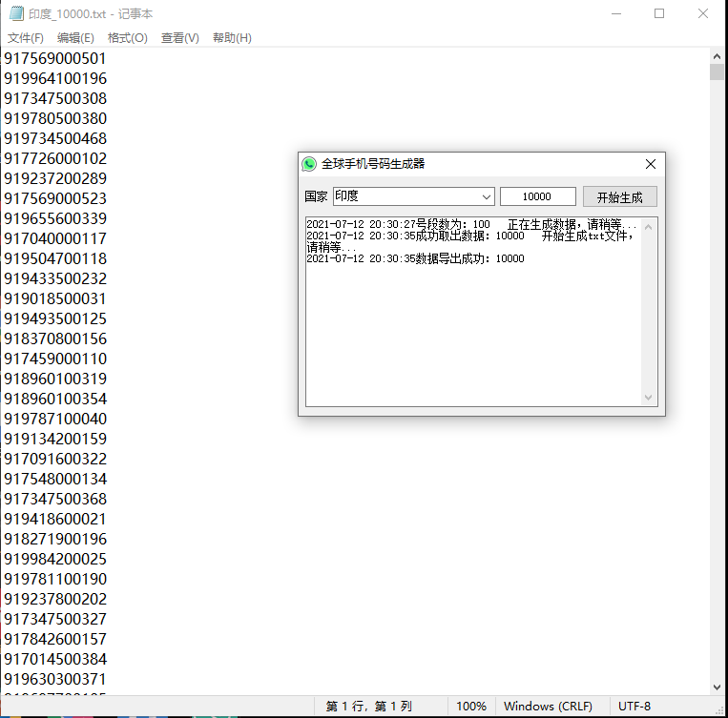Close the 全球手机号码生成器 dialog
The width and height of the screenshot is (728, 718).
[x=651, y=164]
